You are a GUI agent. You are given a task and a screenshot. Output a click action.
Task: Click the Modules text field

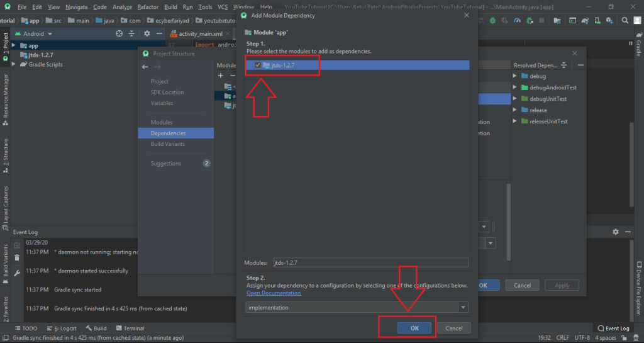coord(370,262)
